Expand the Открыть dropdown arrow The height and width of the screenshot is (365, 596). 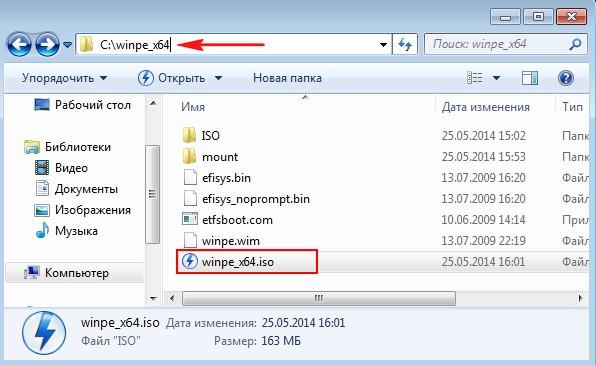tap(218, 78)
